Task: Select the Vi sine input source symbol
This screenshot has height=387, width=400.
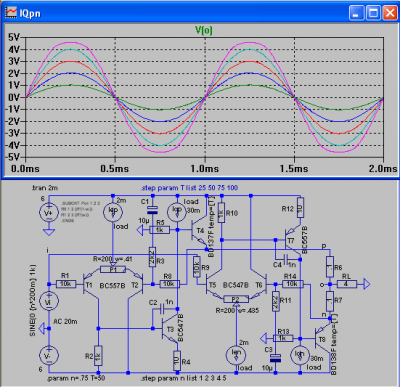Action: (x=49, y=302)
